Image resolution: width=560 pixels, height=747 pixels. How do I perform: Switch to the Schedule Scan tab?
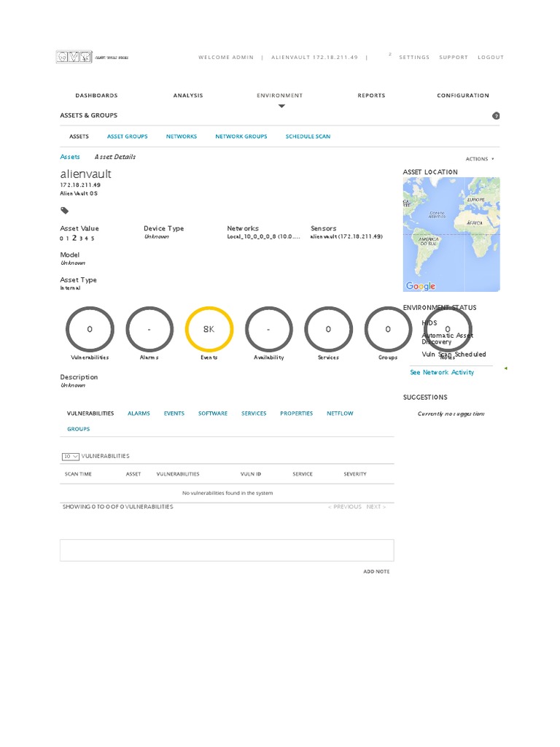click(308, 136)
